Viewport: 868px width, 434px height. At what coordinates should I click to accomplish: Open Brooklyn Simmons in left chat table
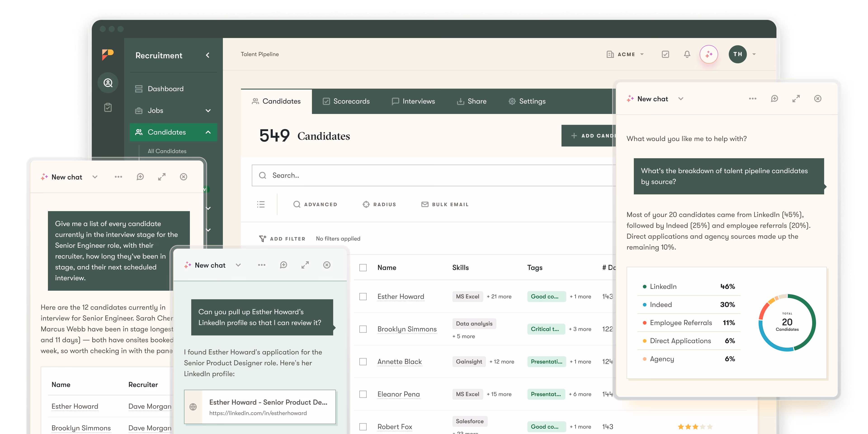tap(81, 428)
